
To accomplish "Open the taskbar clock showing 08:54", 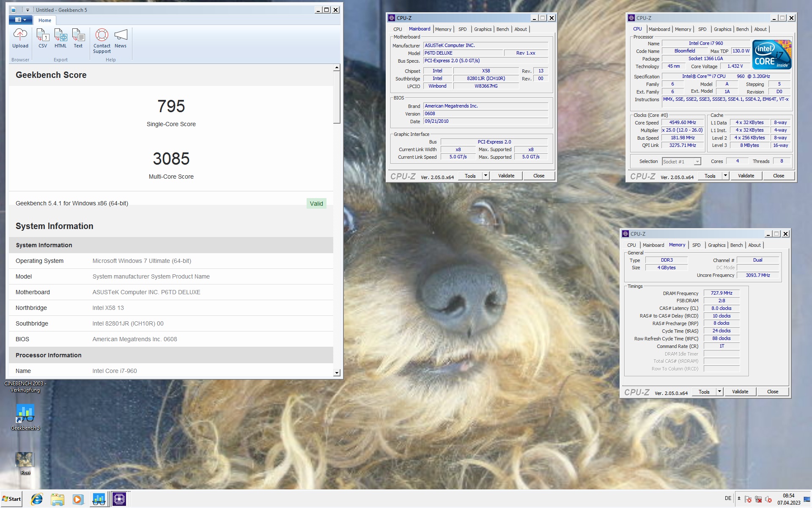I will click(788, 499).
